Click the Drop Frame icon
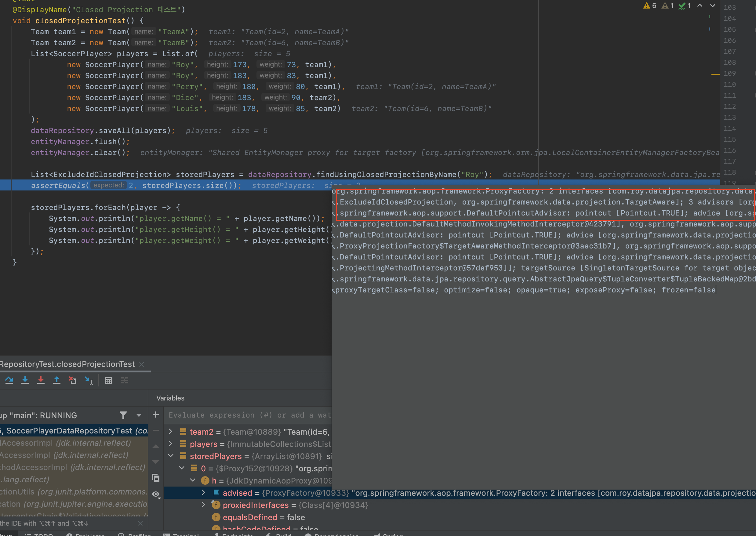This screenshot has height=536, width=756. click(73, 381)
